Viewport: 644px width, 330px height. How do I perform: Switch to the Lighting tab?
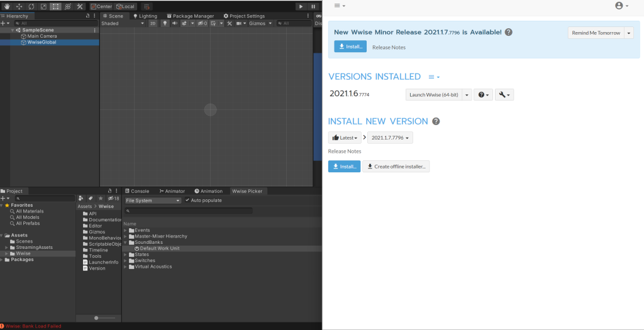[145, 16]
